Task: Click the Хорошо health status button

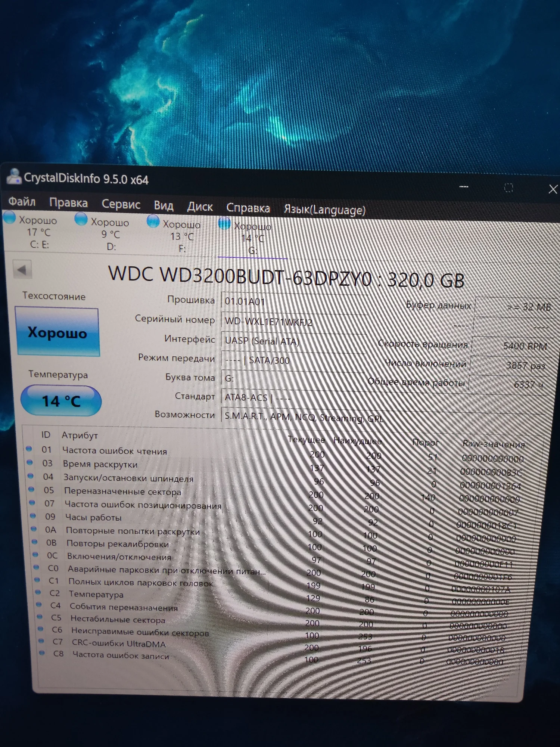Action: pyautogui.click(x=57, y=332)
